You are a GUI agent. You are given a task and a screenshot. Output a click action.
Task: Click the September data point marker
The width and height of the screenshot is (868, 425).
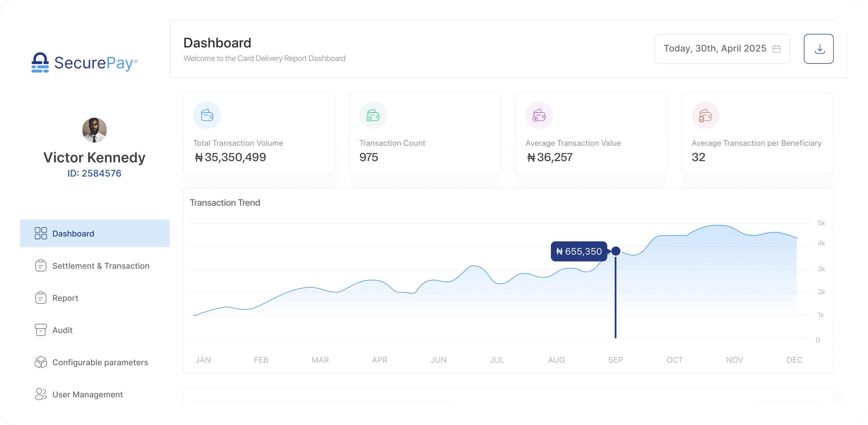[x=616, y=251]
